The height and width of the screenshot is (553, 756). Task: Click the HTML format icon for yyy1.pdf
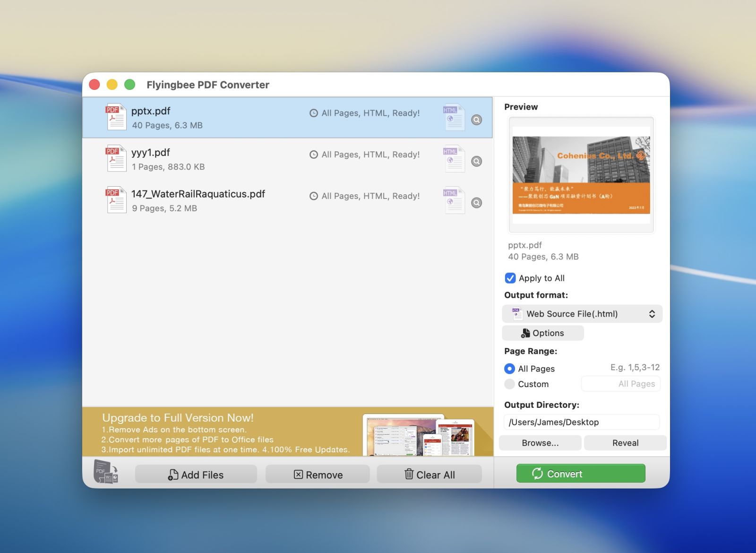(x=454, y=159)
